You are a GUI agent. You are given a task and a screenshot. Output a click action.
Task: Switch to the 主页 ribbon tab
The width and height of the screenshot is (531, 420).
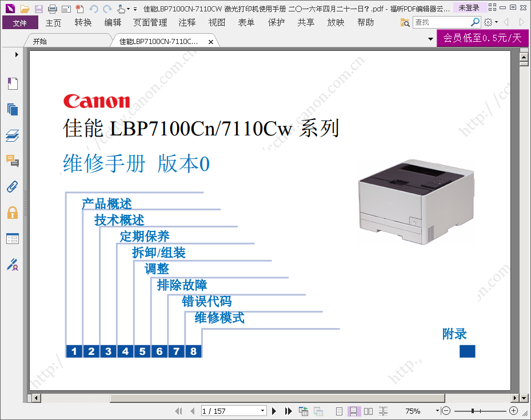point(54,23)
